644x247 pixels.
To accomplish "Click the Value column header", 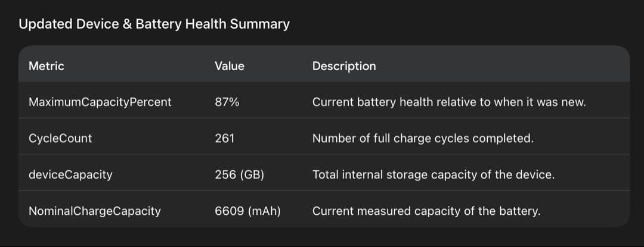I will coord(230,66).
